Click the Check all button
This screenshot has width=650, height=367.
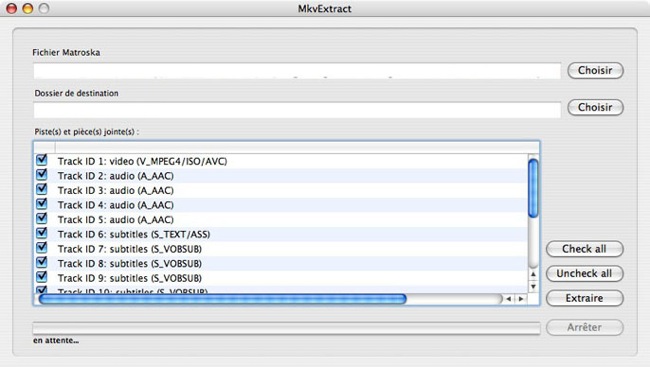[x=585, y=249]
